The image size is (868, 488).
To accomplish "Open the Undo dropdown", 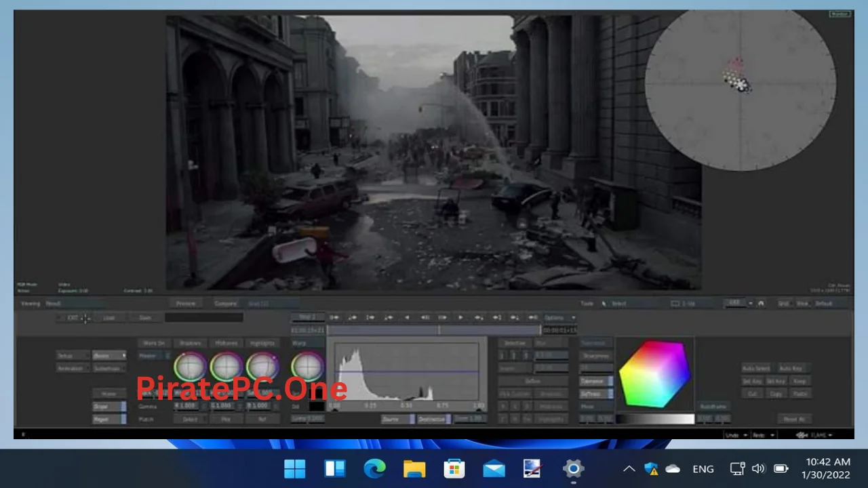I will coord(736,435).
